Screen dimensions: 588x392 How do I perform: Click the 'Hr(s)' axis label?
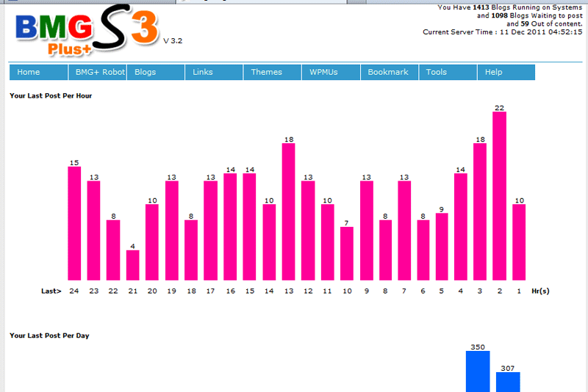pos(540,291)
